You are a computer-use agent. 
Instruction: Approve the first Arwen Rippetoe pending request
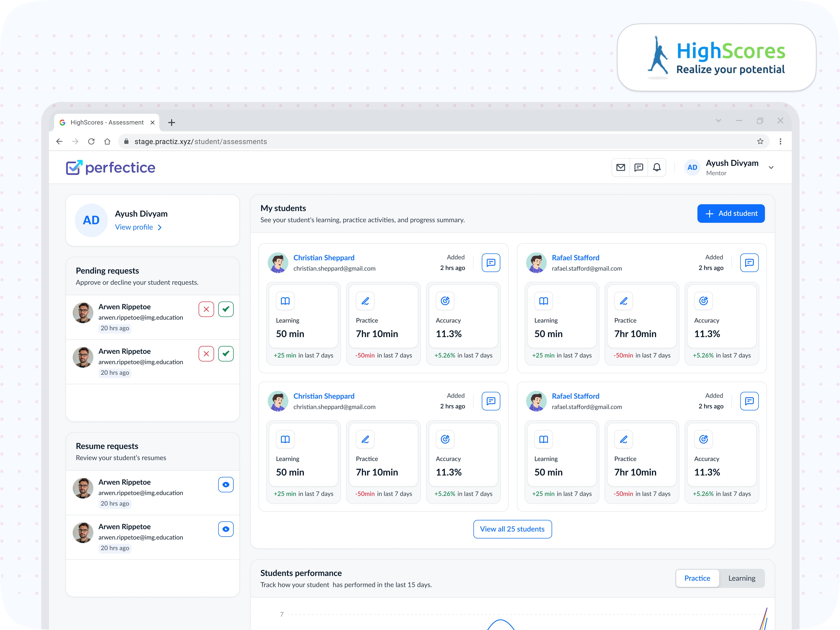click(226, 309)
